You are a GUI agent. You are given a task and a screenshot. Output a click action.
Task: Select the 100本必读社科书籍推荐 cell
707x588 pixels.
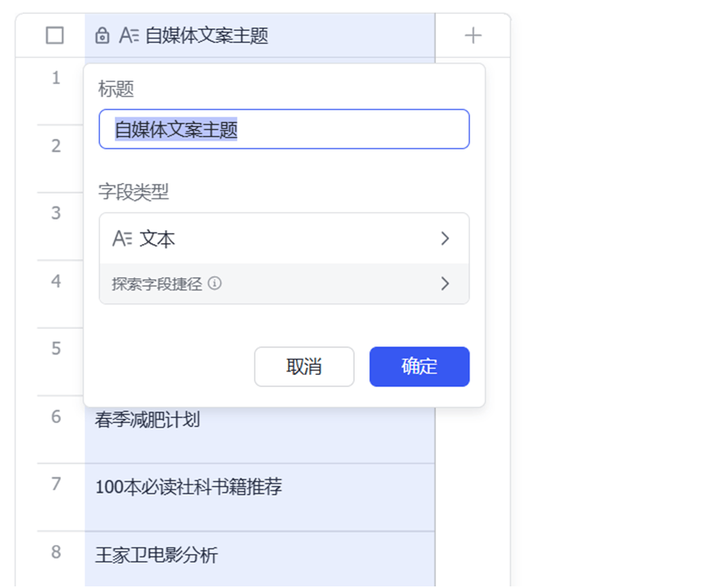click(x=260, y=497)
